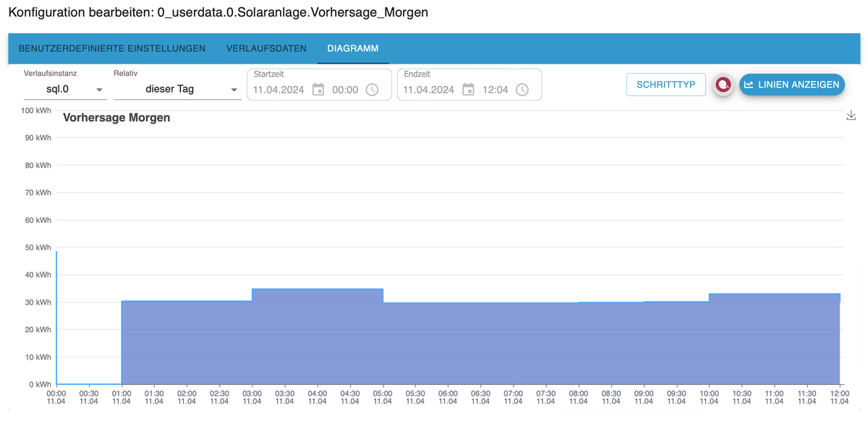The width and height of the screenshot is (868, 429).
Task: Click the chart bar between 03:00 and 05:00
Action: [x=317, y=336]
